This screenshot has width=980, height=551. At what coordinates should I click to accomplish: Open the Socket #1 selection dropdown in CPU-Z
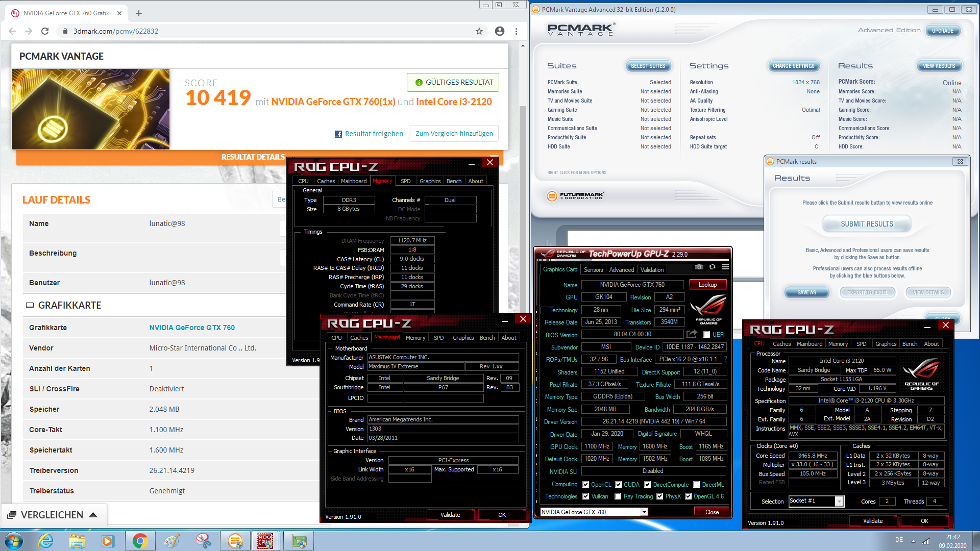tap(839, 502)
